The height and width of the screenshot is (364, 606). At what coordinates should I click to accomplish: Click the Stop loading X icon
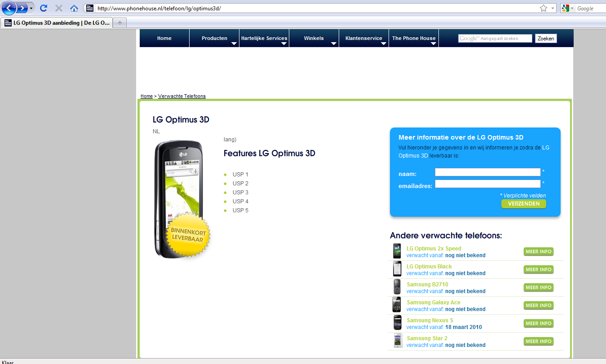pyautogui.click(x=58, y=8)
